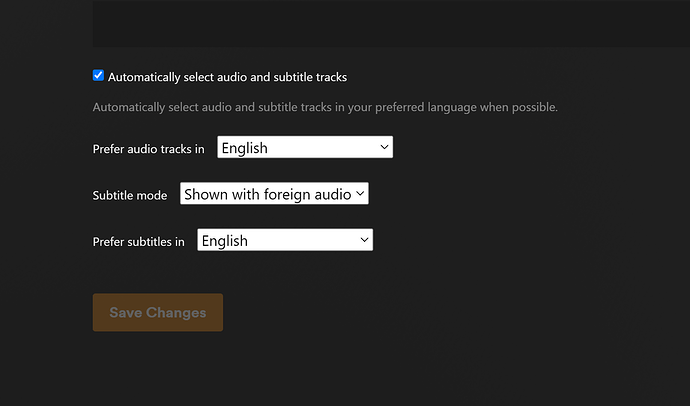
Task: Click the grey description text under the checkbox
Action: point(325,107)
